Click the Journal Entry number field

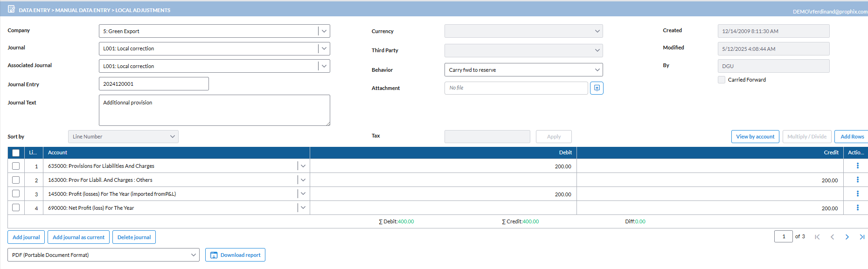coord(153,84)
